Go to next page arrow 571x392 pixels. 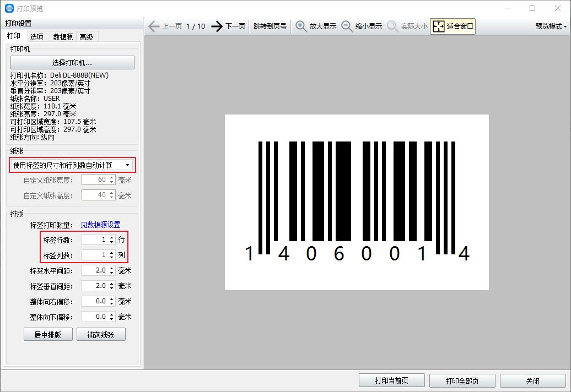[x=217, y=26]
